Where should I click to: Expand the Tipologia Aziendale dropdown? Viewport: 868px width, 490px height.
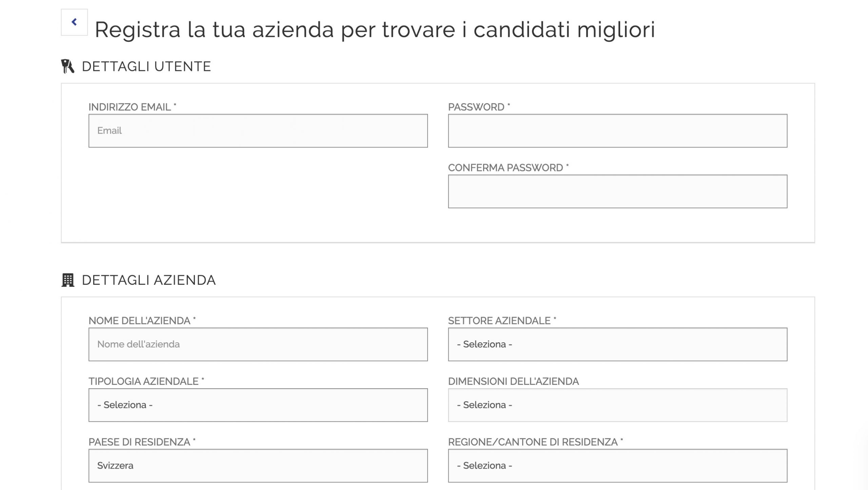(258, 405)
